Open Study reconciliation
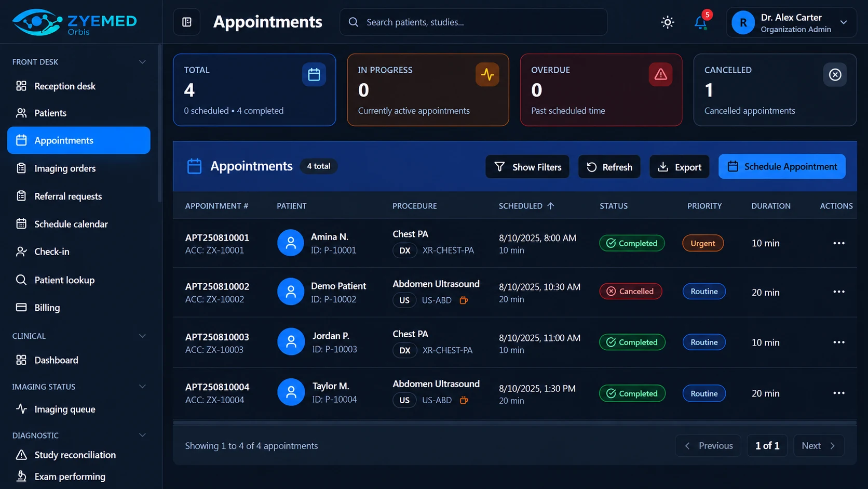The image size is (868, 489). pyautogui.click(x=79, y=455)
